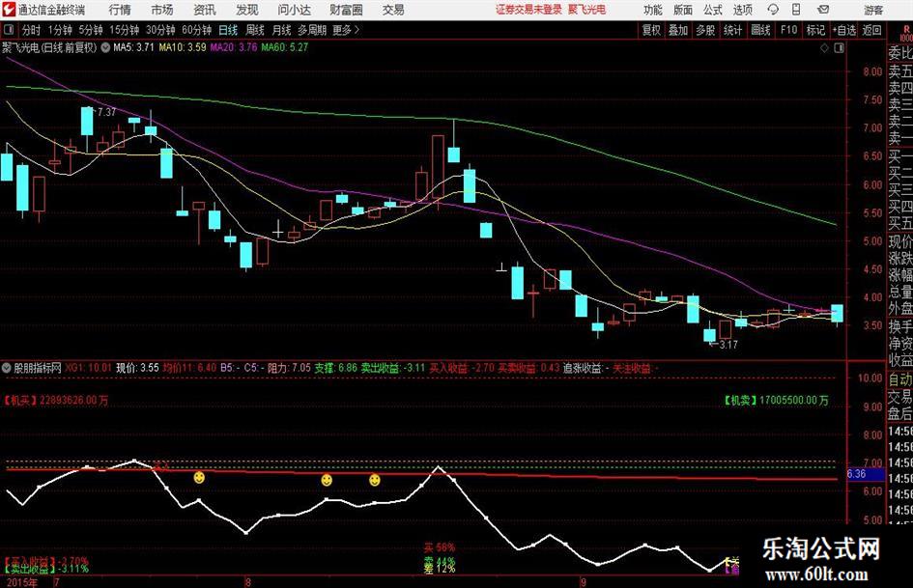Click the 聚飞光电(日线 前复权) chart title
Image resolution: width=913 pixels, height=588 pixels.
click(49, 47)
